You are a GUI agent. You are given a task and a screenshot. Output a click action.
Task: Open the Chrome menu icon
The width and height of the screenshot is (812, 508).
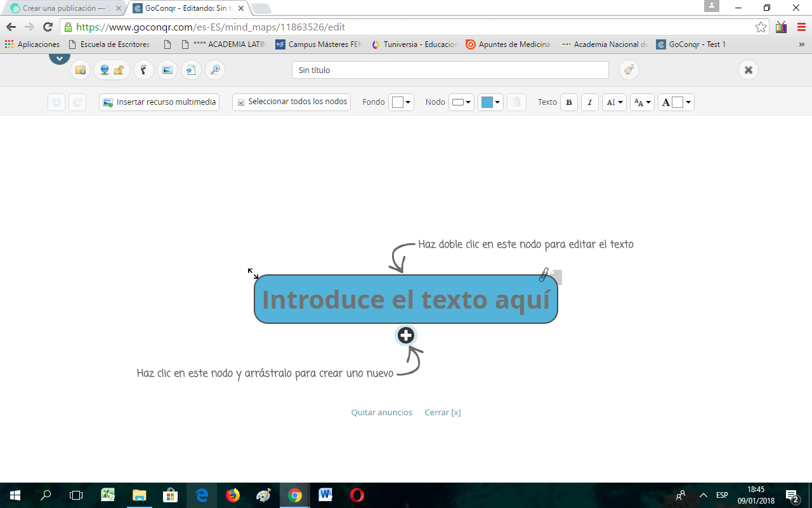tap(801, 27)
